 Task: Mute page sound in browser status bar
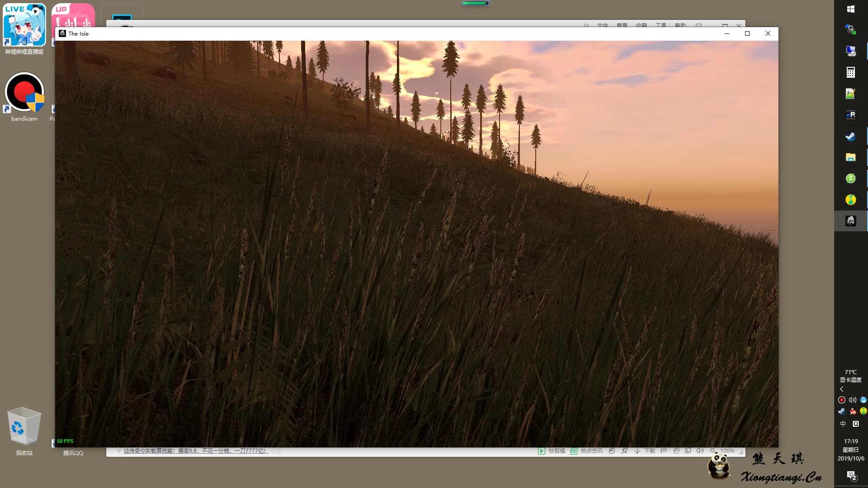[700, 451]
